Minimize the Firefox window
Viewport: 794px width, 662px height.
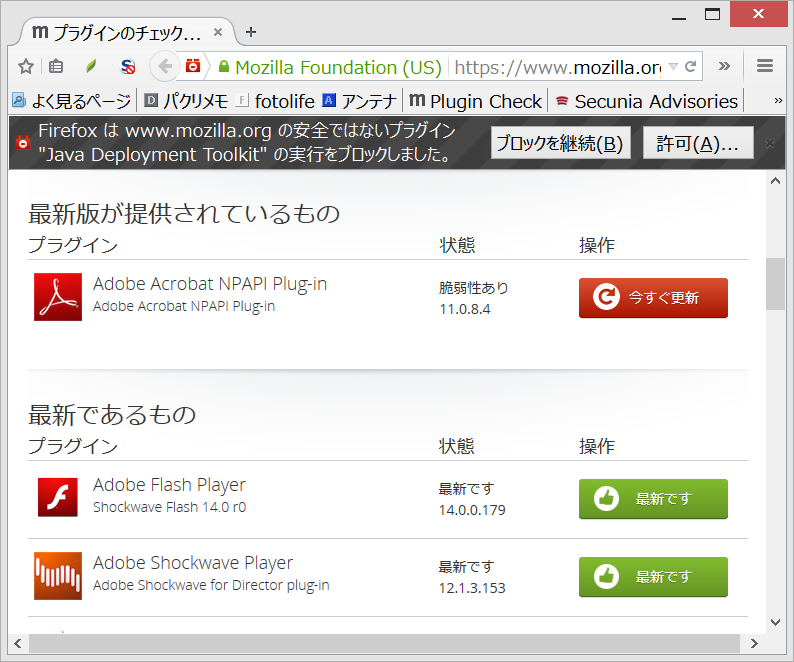[x=679, y=18]
